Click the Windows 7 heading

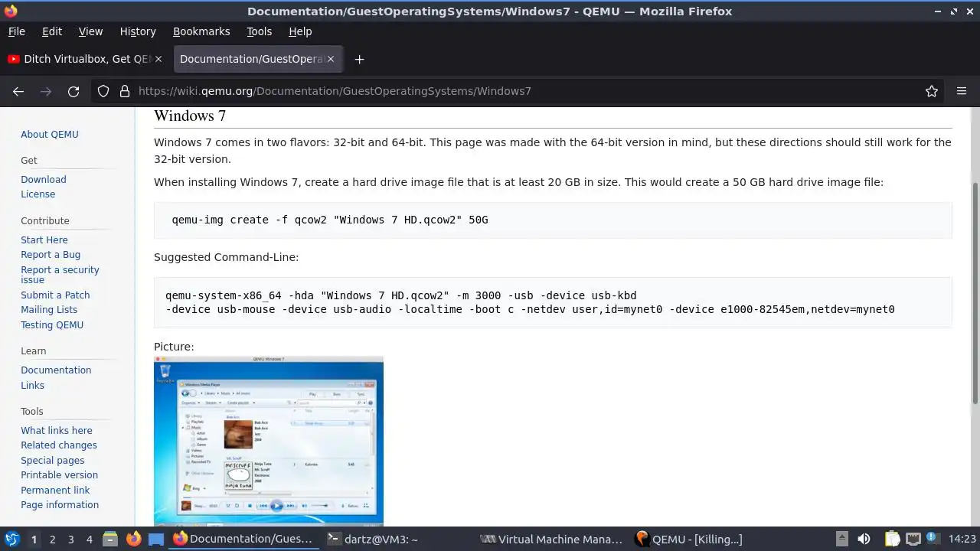tap(190, 116)
